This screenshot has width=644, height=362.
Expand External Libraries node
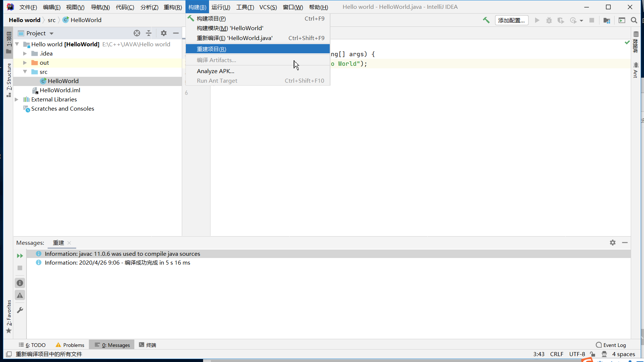coord(17,100)
